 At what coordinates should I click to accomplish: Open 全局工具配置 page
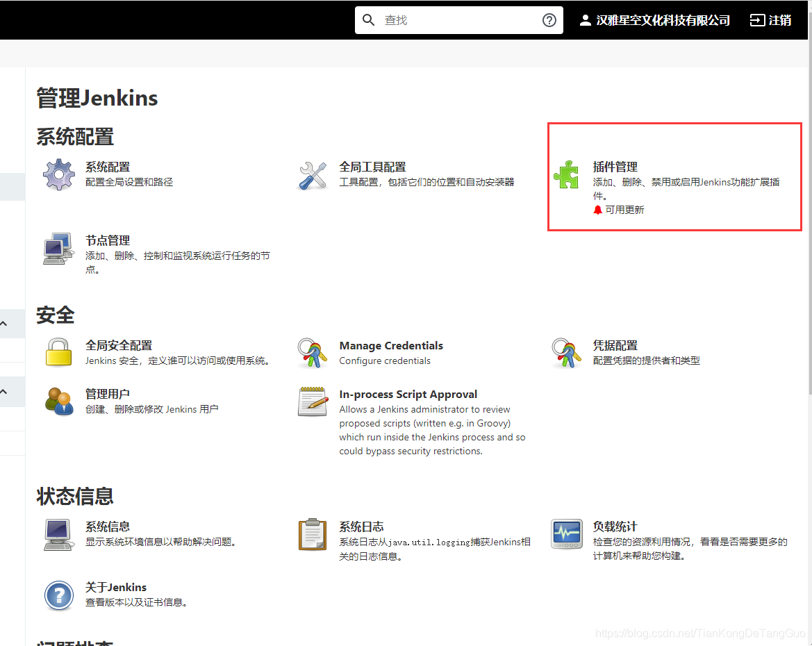click(372, 167)
